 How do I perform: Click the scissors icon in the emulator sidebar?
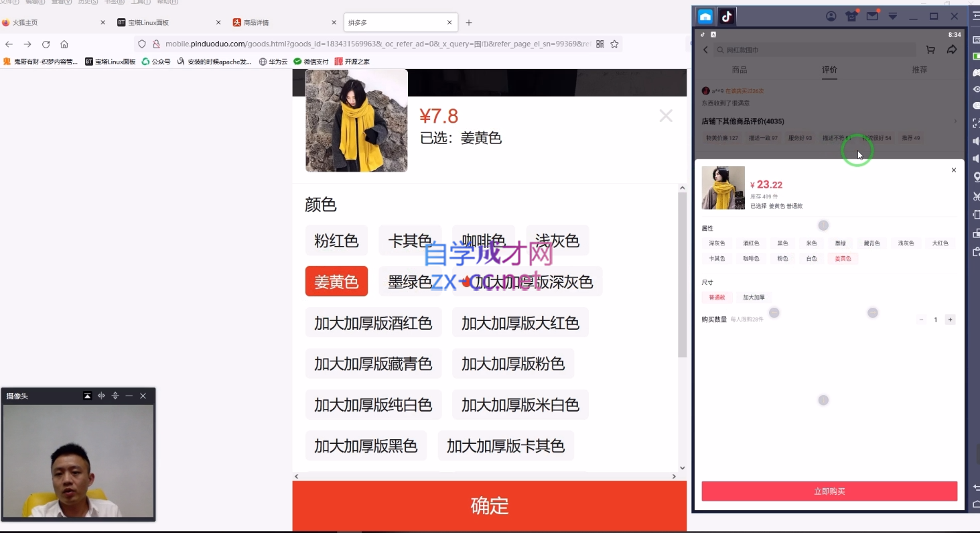pyautogui.click(x=975, y=196)
